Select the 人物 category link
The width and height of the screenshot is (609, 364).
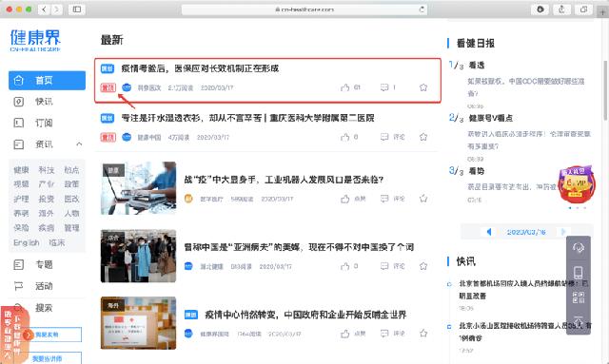(x=71, y=213)
